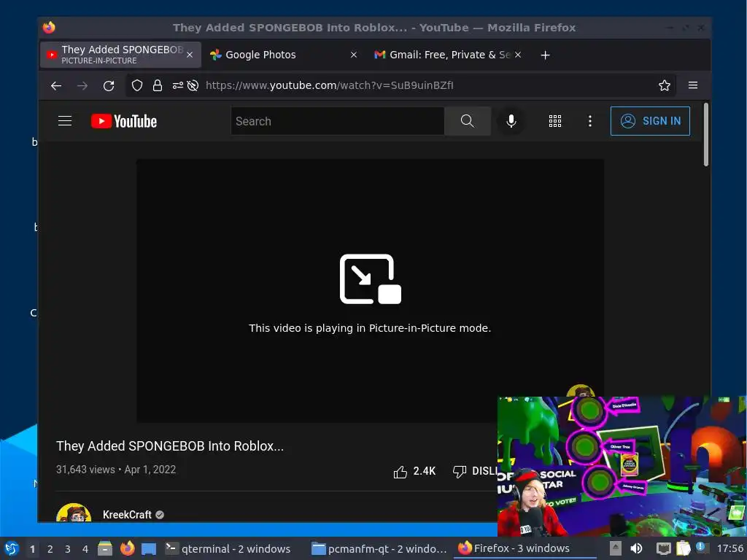The image size is (747, 560).
Task: Select the They Added SPONGEBOB tab
Action: [x=120, y=55]
